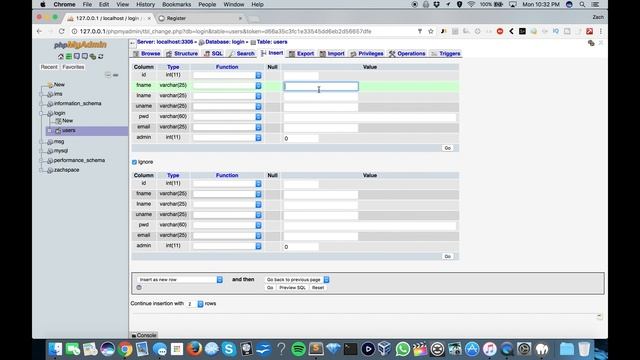Open Function dropdown for first id row
This screenshot has height=360, width=640.
227,75
